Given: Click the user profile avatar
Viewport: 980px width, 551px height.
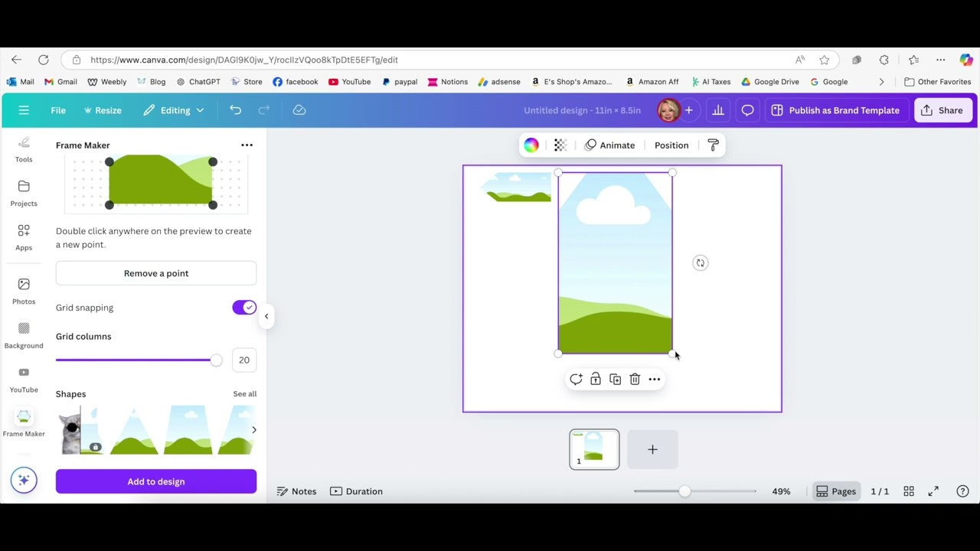Looking at the screenshot, I should [668, 110].
